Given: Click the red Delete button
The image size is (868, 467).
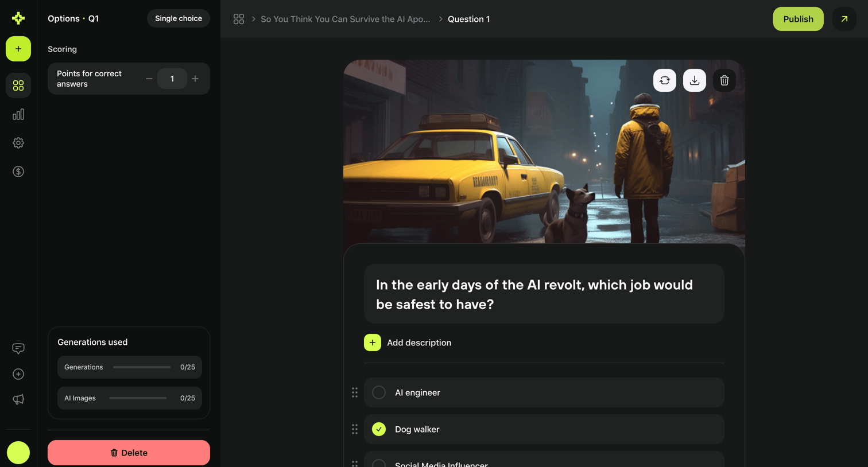Looking at the screenshot, I should coord(129,453).
